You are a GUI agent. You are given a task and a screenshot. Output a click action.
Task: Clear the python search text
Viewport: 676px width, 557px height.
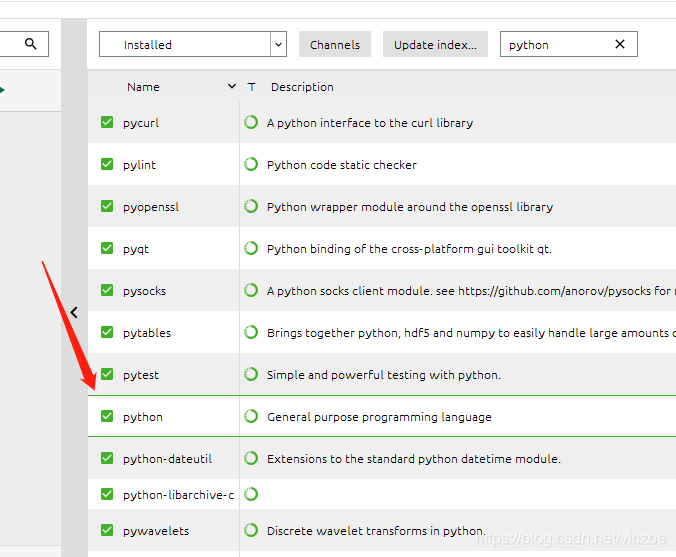point(620,44)
